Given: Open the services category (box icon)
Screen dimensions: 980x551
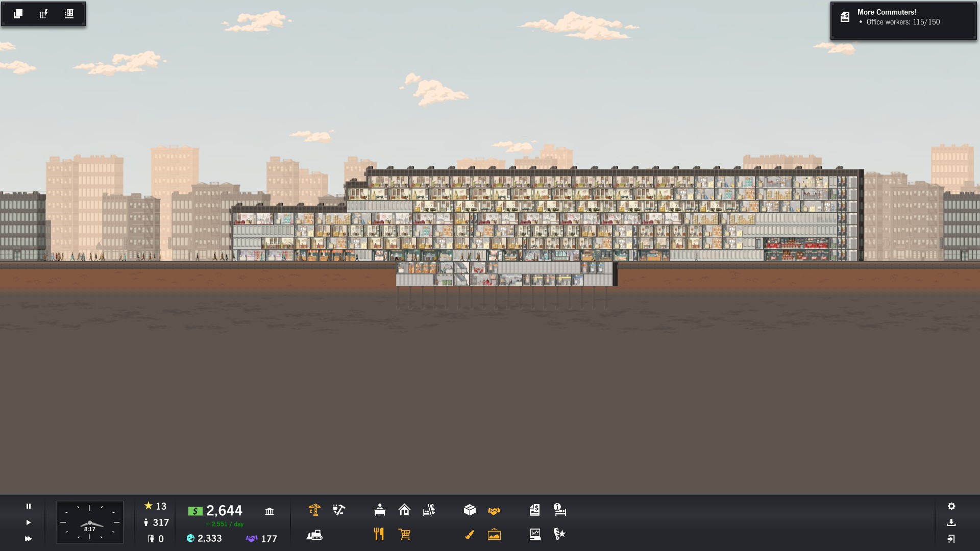Looking at the screenshot, I should (x=470, y=510).
